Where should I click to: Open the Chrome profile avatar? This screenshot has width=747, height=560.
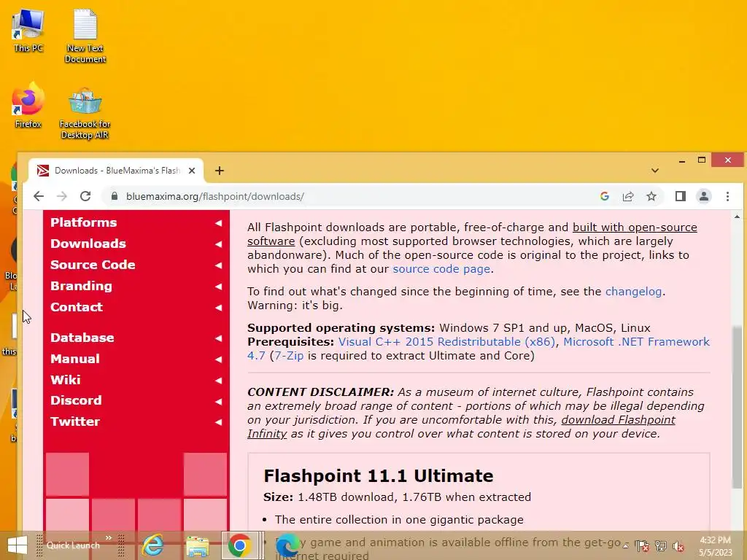pyautogui.click(x=704, y=196)
